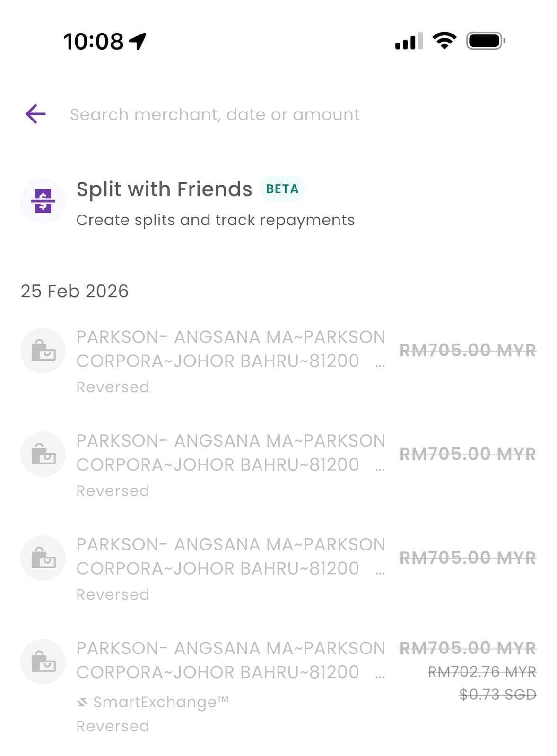Tap the BETA badge
Screen dimensions: 557x756
[x=282, y=189]
